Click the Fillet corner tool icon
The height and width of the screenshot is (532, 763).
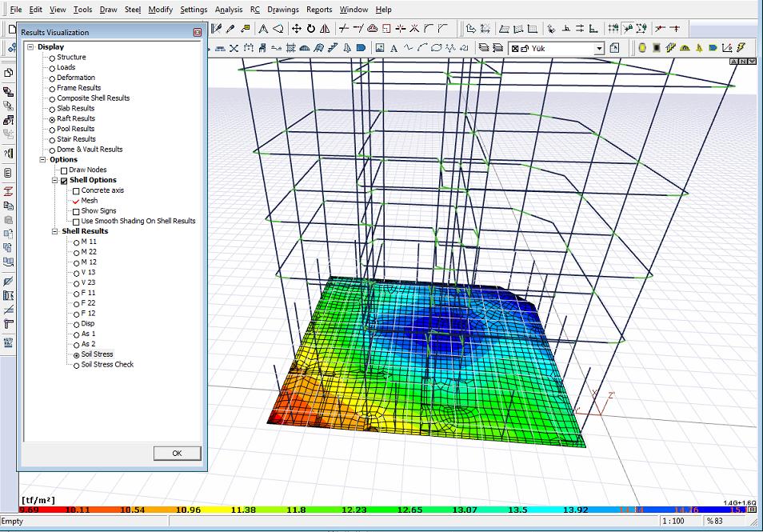(x=428, y=29)
